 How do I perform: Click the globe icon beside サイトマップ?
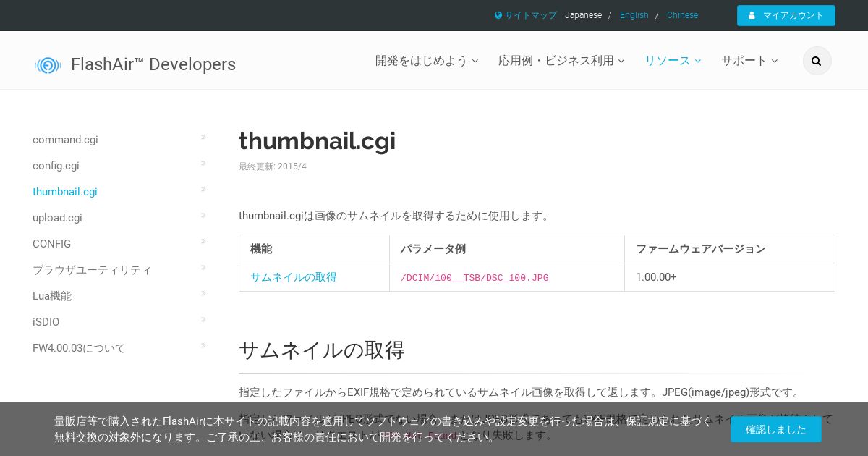pos(498,15)
